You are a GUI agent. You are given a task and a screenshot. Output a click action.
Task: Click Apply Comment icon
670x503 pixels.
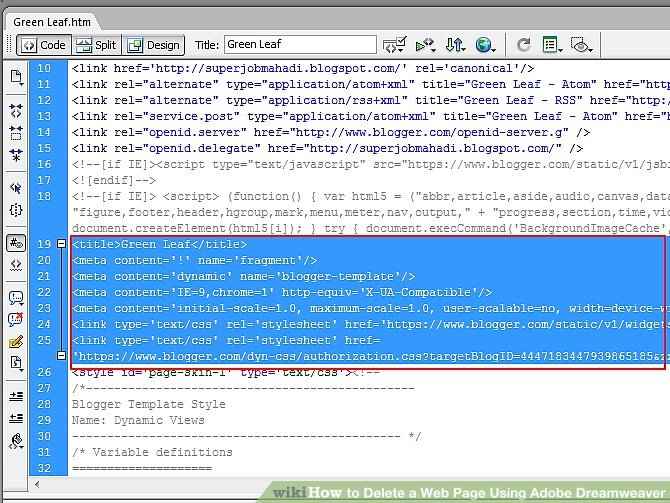pos(16,298)
